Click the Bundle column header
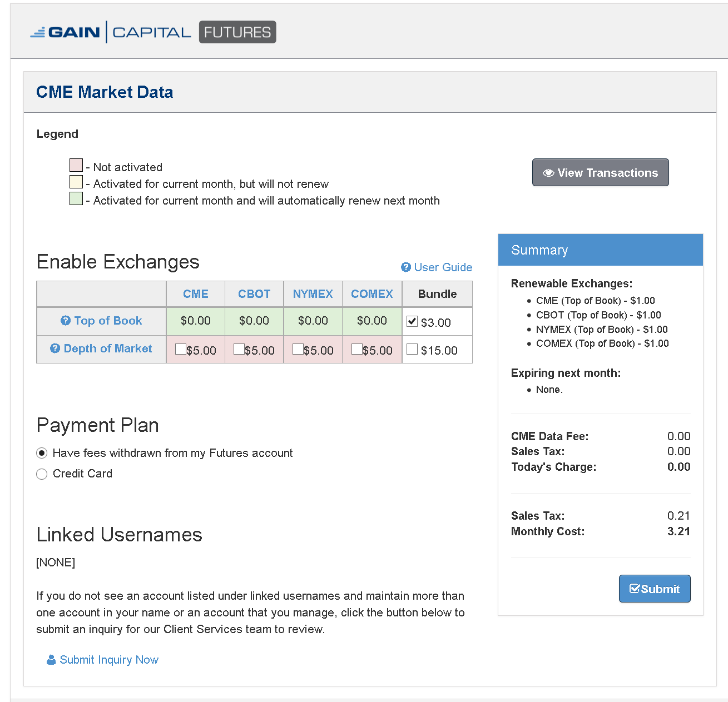 438,294
